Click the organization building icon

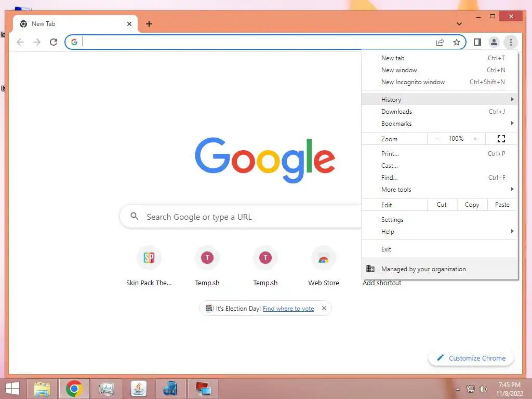[370, 269]
